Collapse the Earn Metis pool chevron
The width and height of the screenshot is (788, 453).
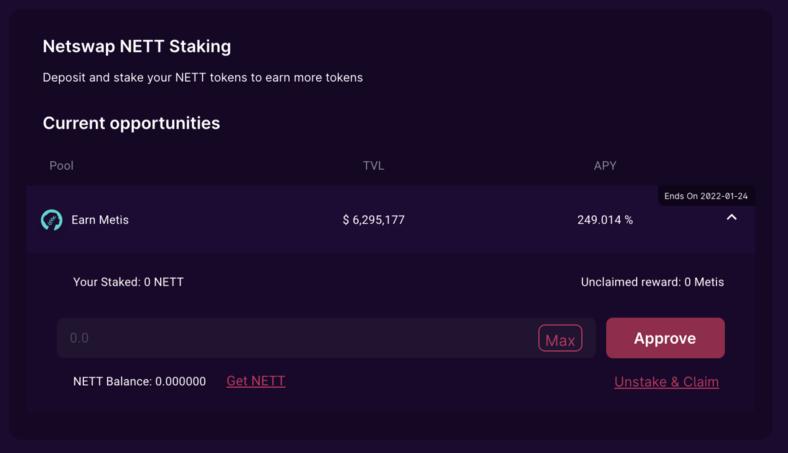[731, 217]
